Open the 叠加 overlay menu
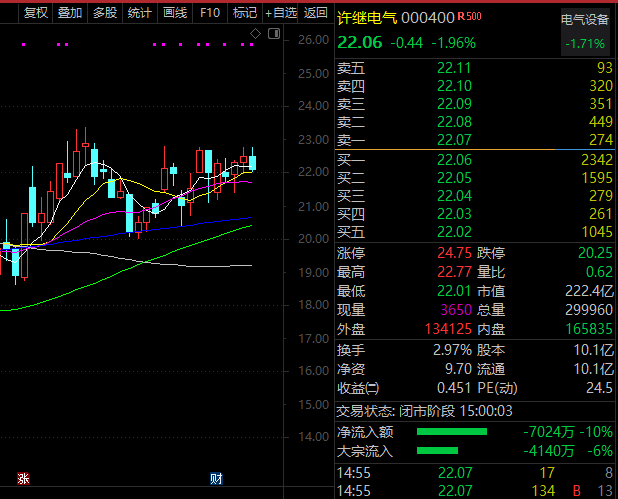The height and width of the screenshot is (499, 618). pos(69,13)
